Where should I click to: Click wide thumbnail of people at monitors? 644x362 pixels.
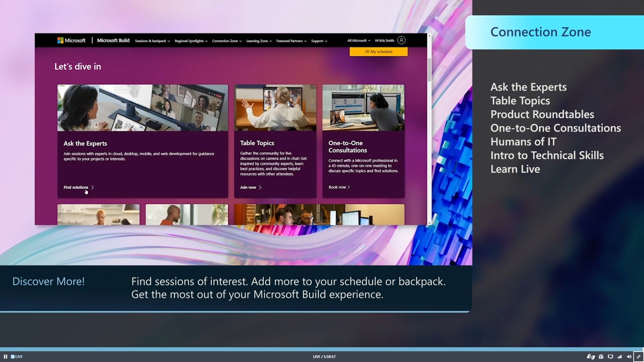(x=319, y=214)
